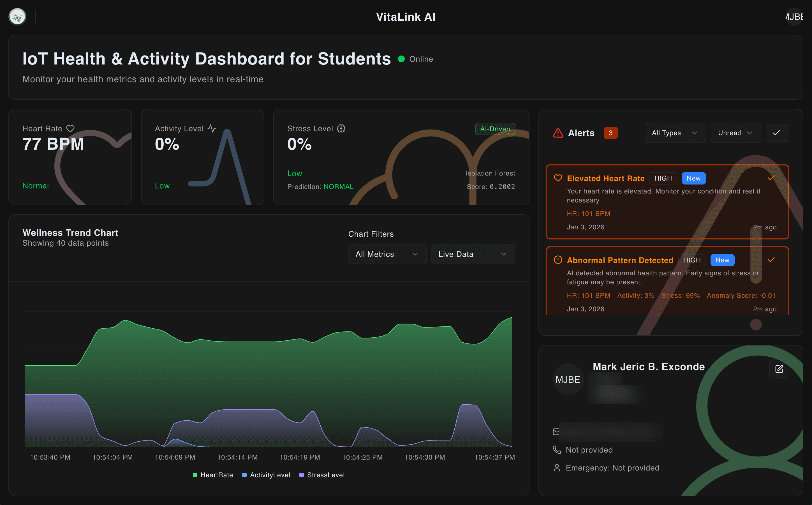Image resolution: width=812 pixels, height=505 pixels.
Task: Click heart icon on Elevated Heart Rate alert
Action: [x=558, y=178]
